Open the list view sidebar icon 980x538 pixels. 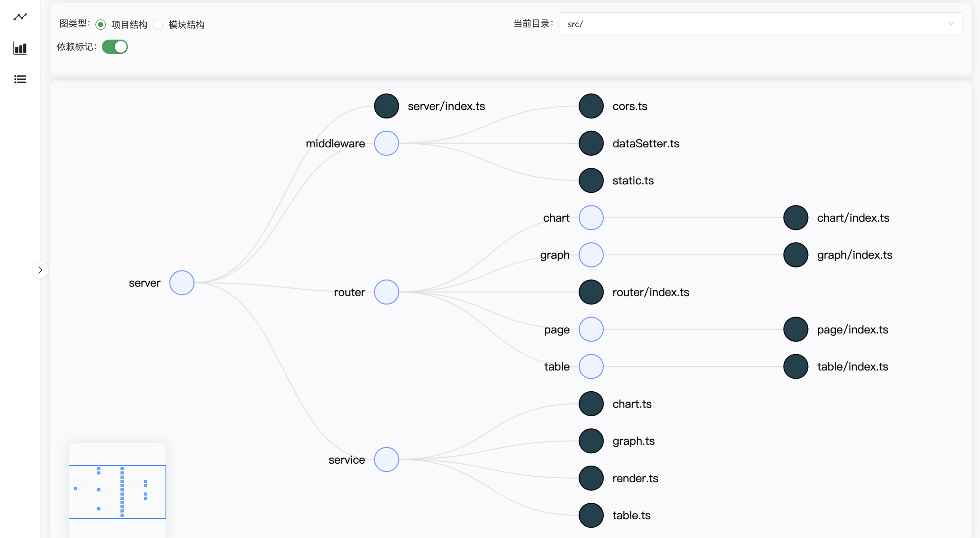(x=20, y=79)
